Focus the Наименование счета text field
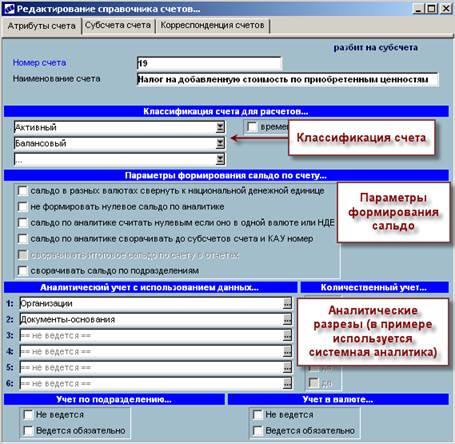Screen dimensions: 455x444 [288, 80]
